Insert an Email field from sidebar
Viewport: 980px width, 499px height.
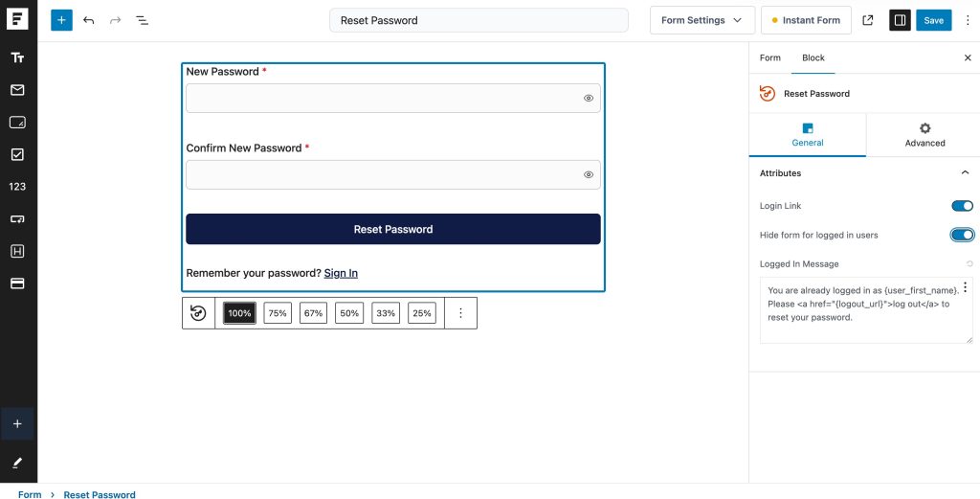(x=17, y=90)
